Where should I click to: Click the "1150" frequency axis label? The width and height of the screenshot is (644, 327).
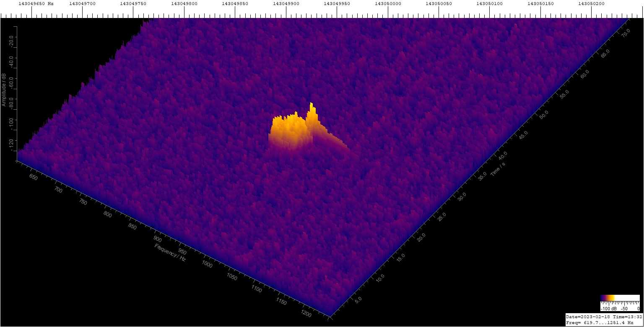(282, 302)
